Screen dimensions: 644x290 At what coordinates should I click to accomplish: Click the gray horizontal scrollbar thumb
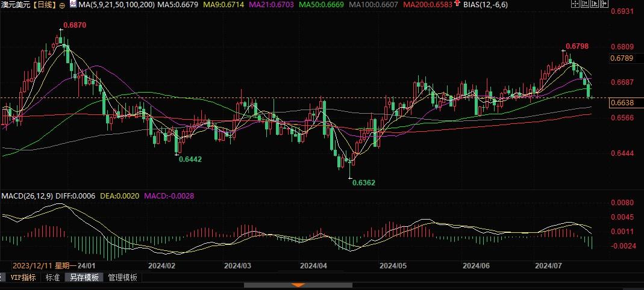coord(299,285)
